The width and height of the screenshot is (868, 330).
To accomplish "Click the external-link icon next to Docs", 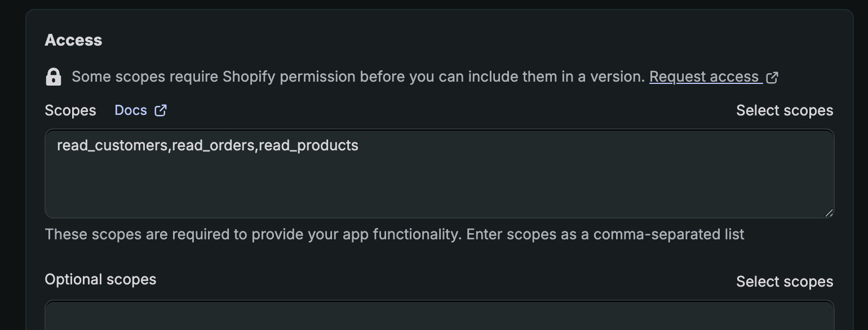I will [161, 110].
